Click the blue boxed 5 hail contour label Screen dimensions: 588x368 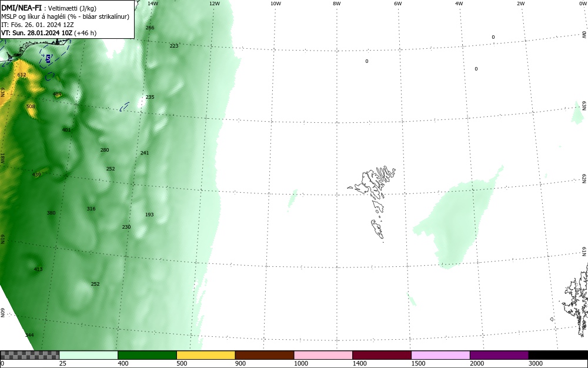click(x=48, y=59)
